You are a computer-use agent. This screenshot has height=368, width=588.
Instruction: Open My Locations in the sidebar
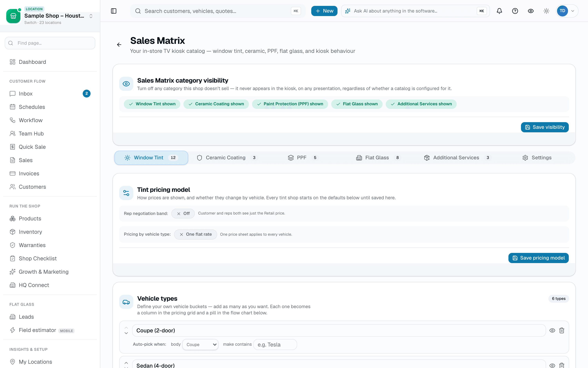coord(50,362)
